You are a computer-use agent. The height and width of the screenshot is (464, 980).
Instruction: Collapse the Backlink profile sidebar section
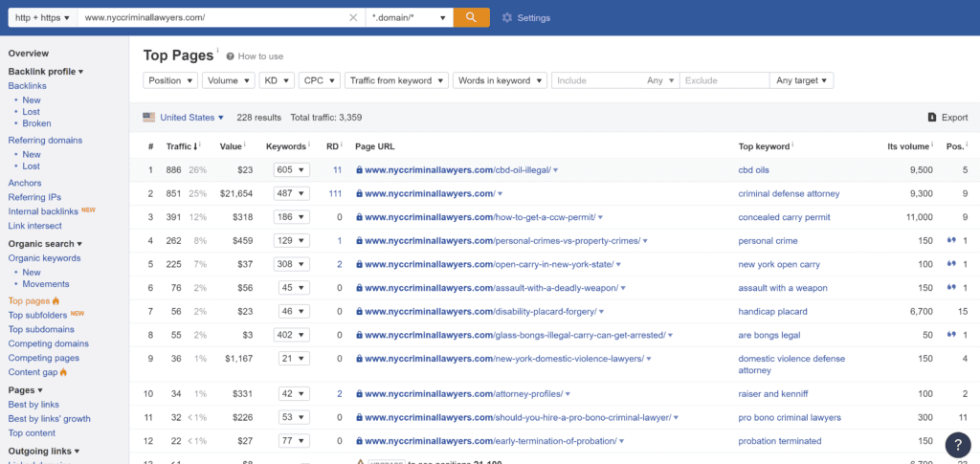point(46,72)
